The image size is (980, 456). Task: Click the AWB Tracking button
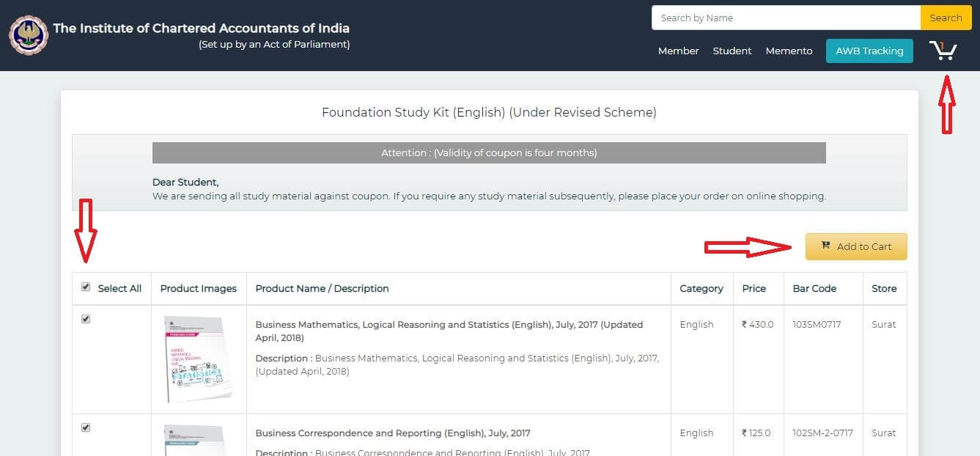click(x=869, y=51)
